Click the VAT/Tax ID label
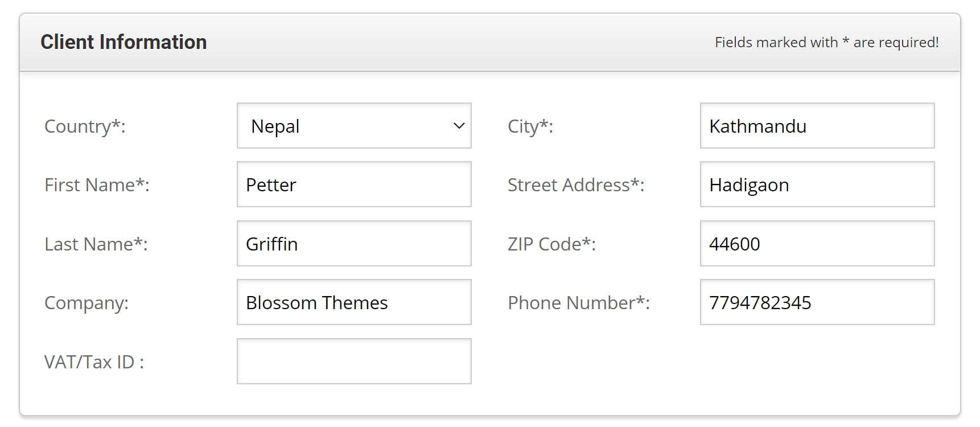 [x=94, y=362]
